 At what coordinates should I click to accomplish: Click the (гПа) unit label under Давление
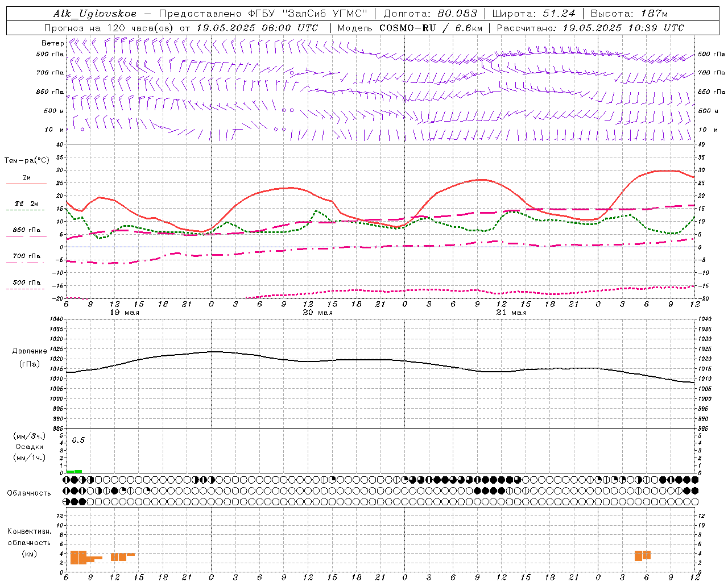click(x=28, y=364)
